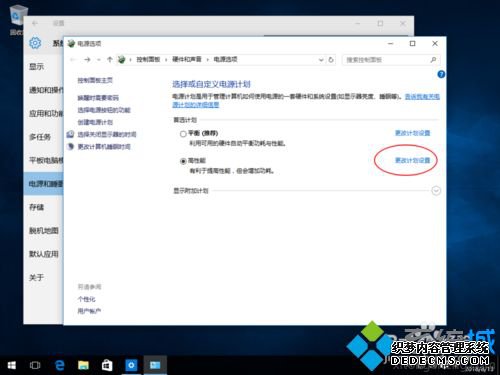Click the gear icon in the Settings window

(35, 43)
